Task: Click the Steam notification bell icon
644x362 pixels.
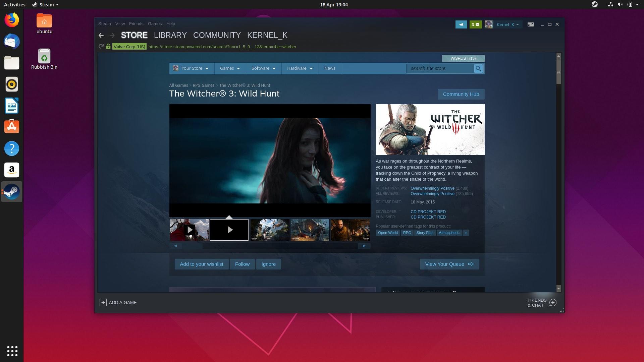Action: tap(461, 24)
